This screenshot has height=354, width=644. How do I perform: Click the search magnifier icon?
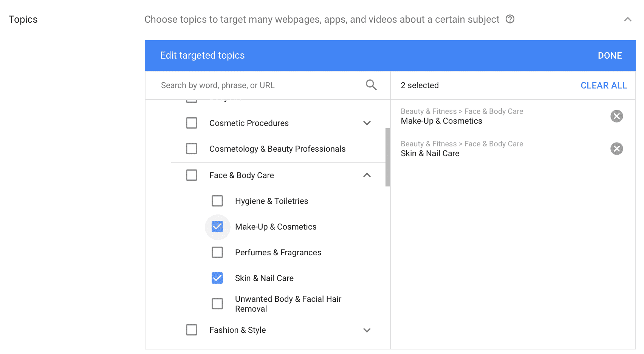(371, 85)
